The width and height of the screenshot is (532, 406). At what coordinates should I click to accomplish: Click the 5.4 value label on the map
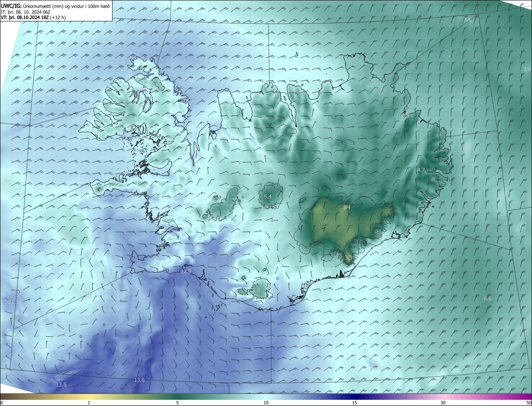point(268,196)
